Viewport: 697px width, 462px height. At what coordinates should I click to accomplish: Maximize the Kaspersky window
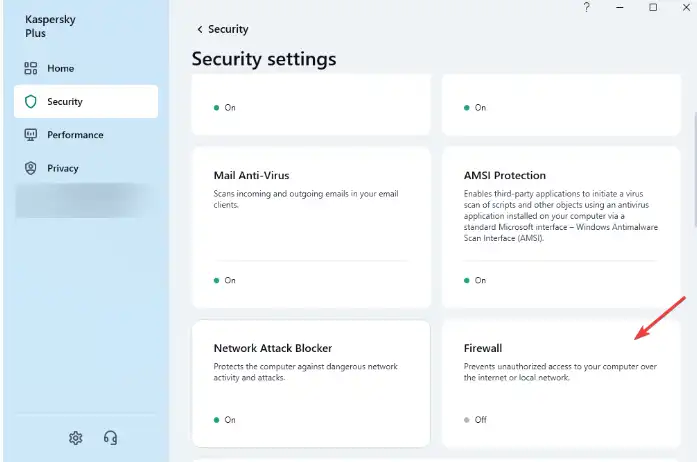(653, 7)
